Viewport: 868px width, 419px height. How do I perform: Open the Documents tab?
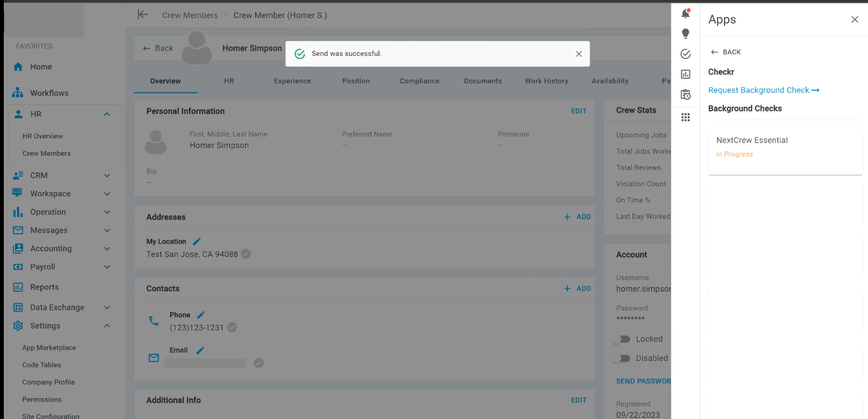(x=483, y=81)
